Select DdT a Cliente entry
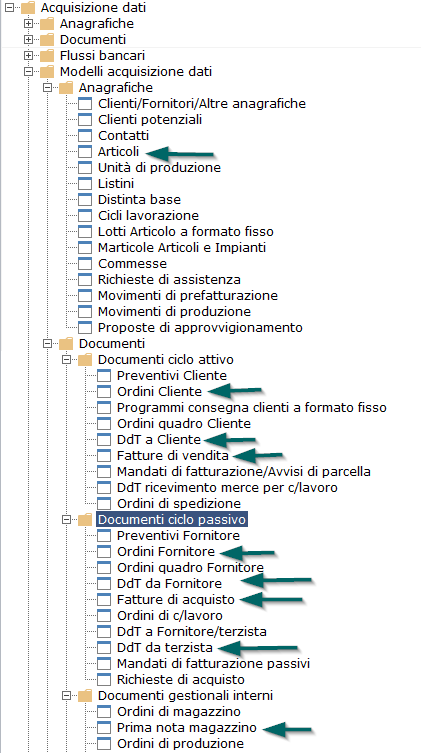This screenshot has width=421, height=753. pos(158,439)
